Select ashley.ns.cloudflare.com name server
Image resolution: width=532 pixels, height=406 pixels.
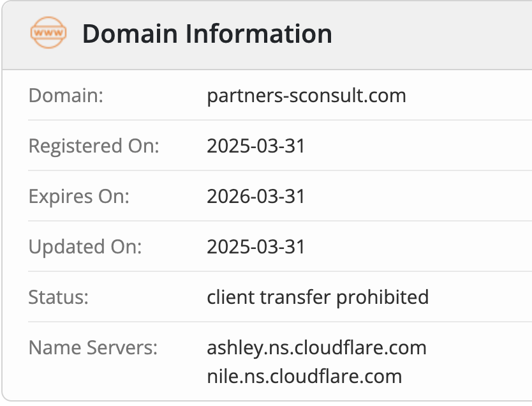coord(316,348)
